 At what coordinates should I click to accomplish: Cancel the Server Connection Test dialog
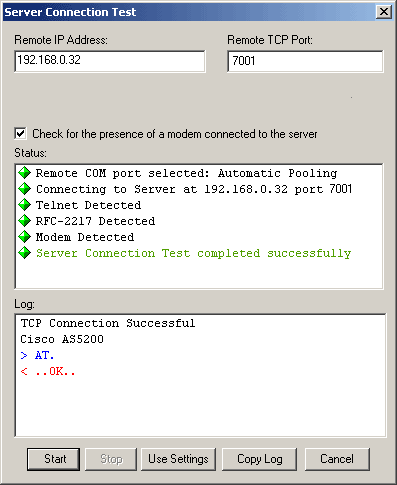pos(337,459)
